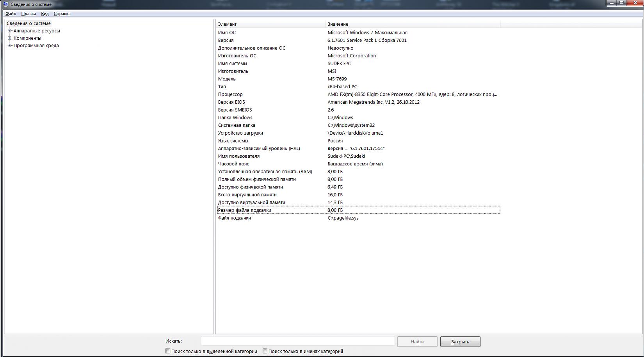Open the Справка menu
This screenshot has height=357, width=644.
coord(62,14)
